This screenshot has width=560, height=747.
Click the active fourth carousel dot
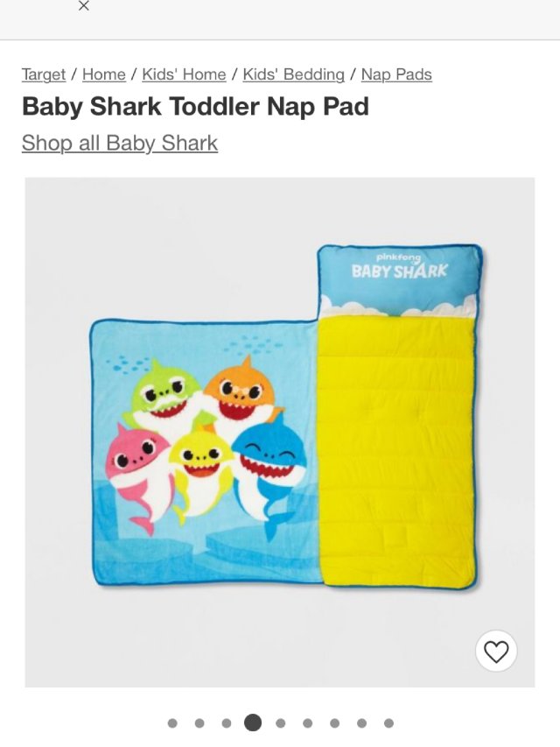point(253,722)
